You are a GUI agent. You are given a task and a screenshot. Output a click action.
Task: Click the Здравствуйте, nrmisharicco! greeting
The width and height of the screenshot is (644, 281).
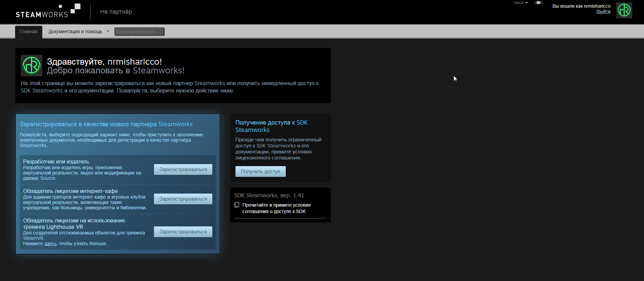104,62
